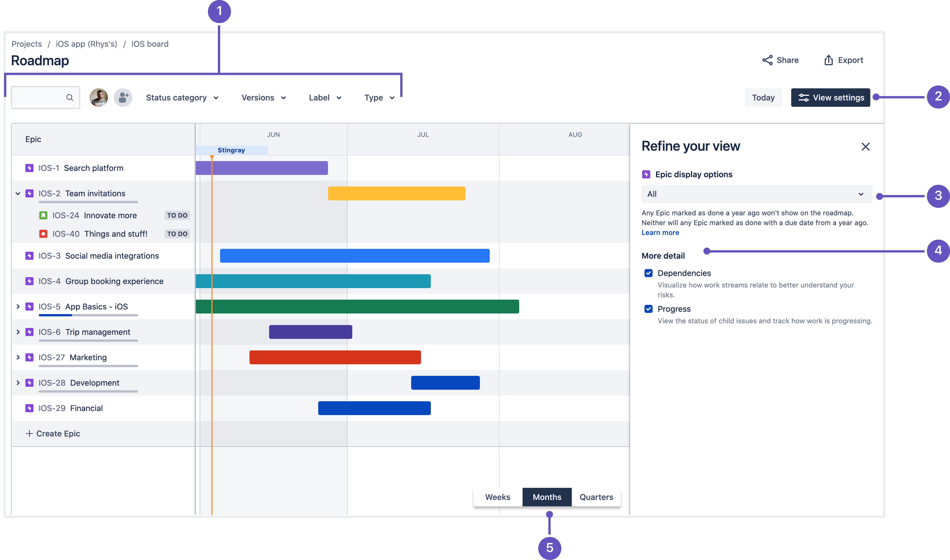The image size is (950, 560).
Task: Close the Refine your view panel
Action: coord(865,146)
